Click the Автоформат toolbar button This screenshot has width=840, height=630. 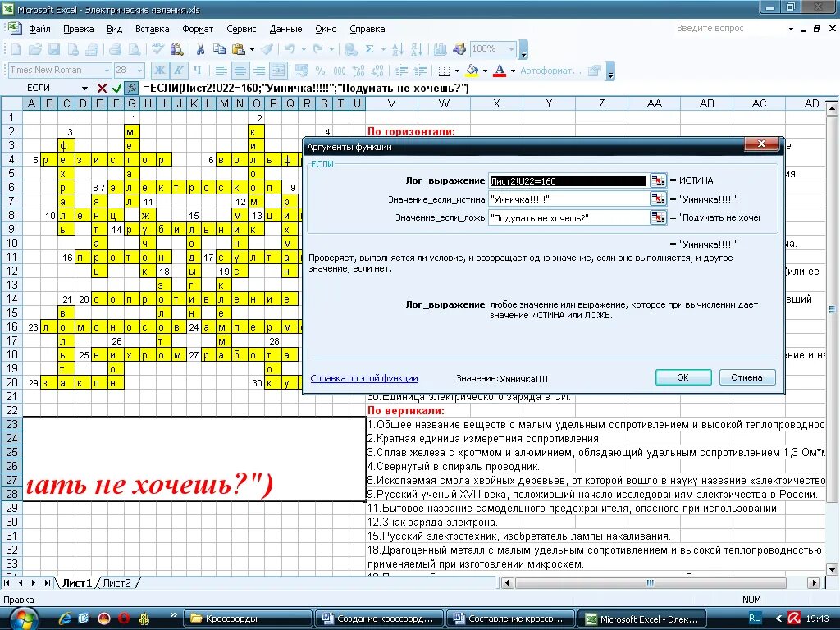550,71
